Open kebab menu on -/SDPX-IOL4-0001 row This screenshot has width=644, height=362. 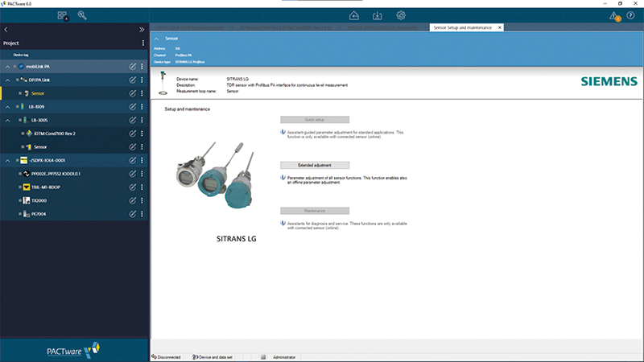[x=142, y=160]
